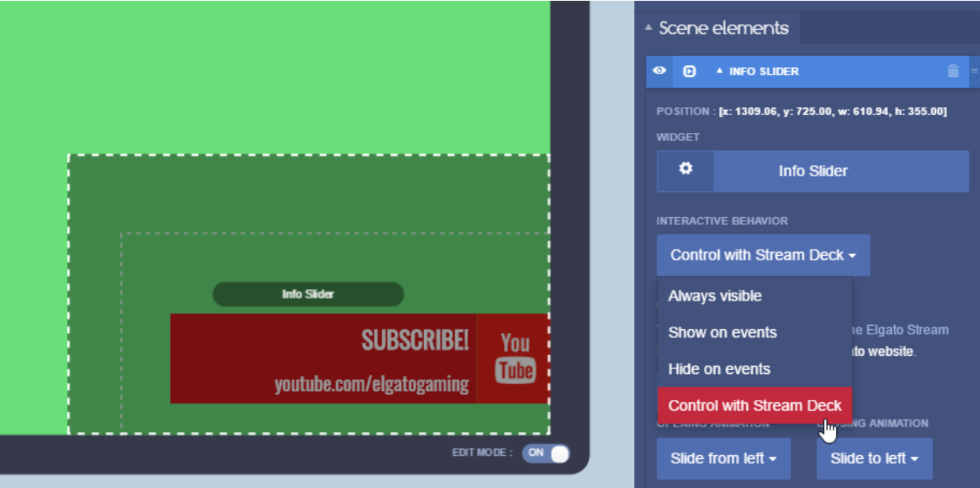Open the Slide to left animation dropdown
This screenshot has width=980, height=488.
point(874,458)
